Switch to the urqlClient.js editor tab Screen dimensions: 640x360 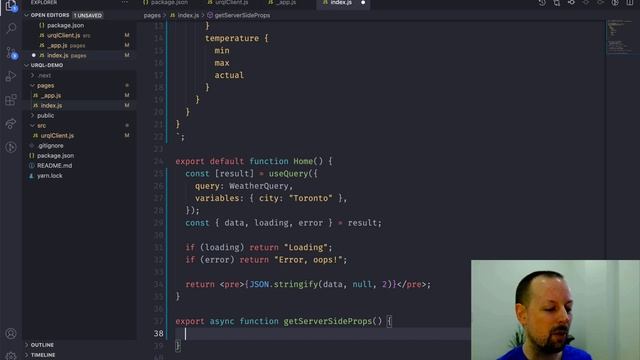[228, 3]
